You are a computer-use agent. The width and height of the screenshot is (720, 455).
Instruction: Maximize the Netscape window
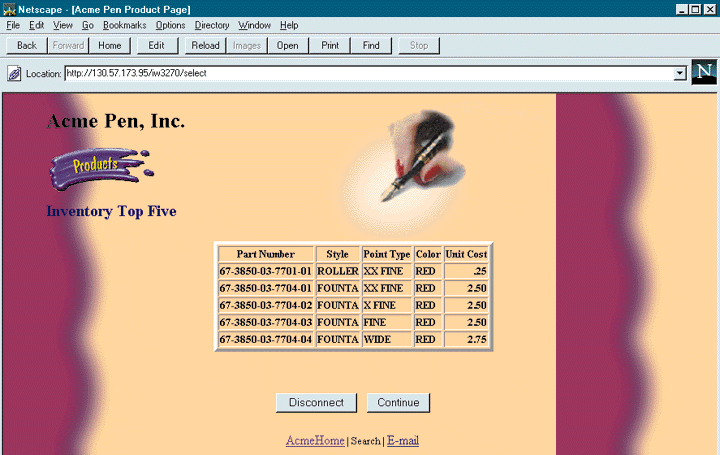[695, 9]
